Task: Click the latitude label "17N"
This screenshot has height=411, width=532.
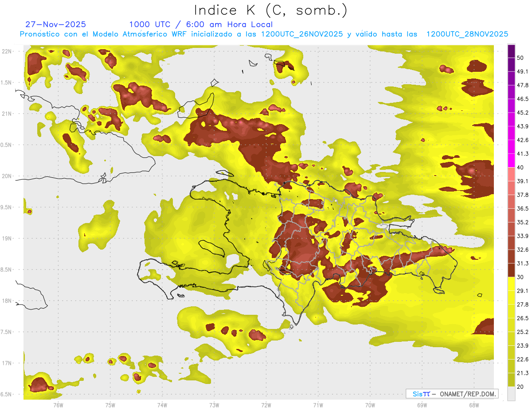Action: [x=8, y=363]
